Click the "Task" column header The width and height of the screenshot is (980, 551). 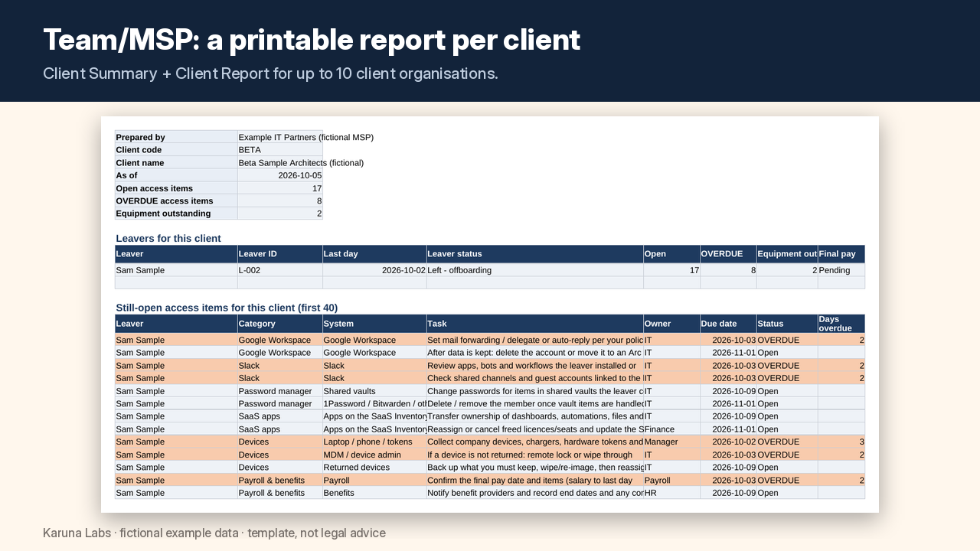pyautogui.click(x=535, y=324)
